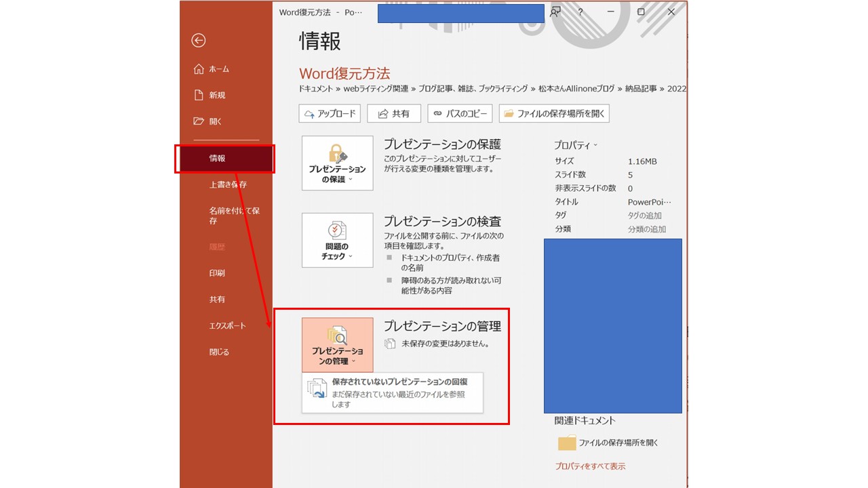
Task: Expand the プロパティ dropdown header
Action: tap(576, 145)
